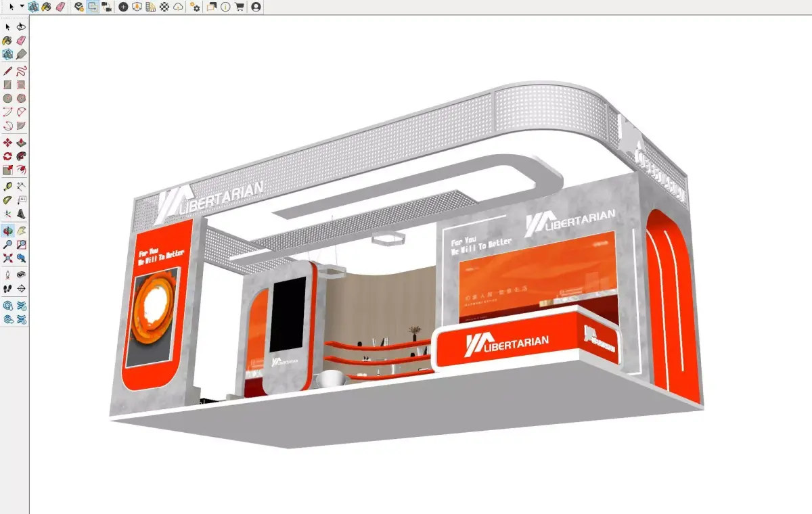The height and width of the screenshot is (514, 812).
Task: Select the Polygon tool
Action: 22,98
